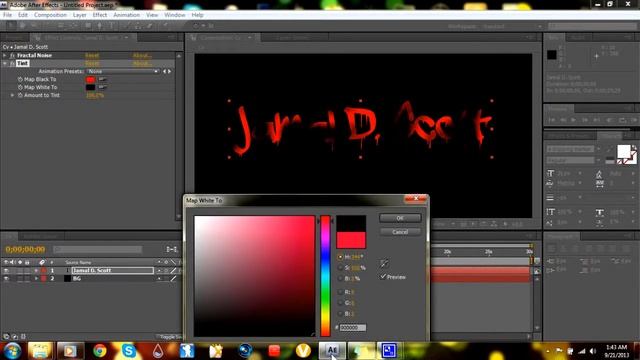Screen dimensions: 640x360
Task: Open the File menu
Action: point(7,15)
